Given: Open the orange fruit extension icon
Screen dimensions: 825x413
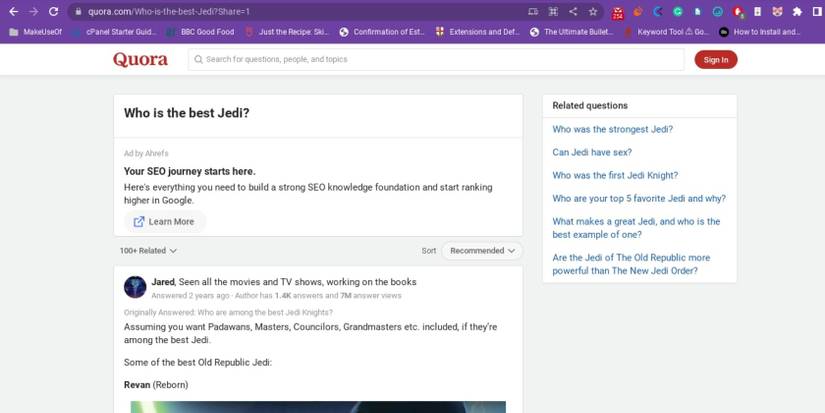Looking at the screenshot, I should tap(638, 11).
